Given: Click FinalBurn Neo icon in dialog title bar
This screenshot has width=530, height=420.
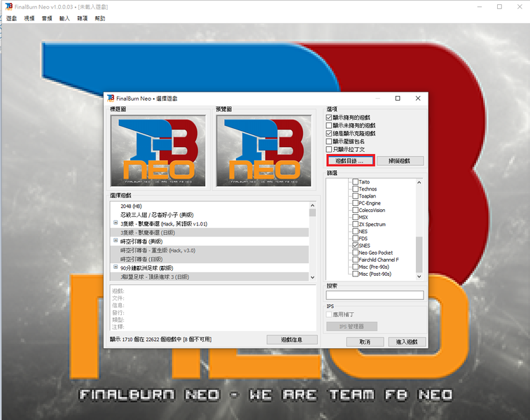Looking at the screenshot, I should pos(111,98).
